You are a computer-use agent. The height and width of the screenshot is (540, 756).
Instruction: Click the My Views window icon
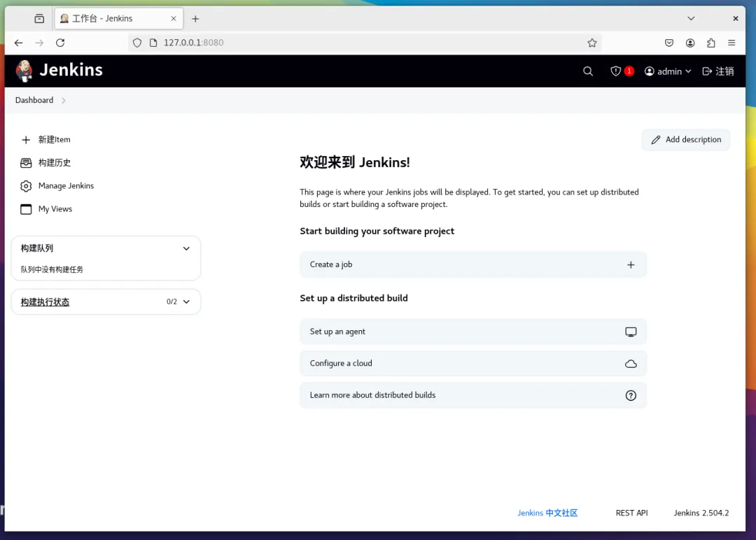(x=26, y=209)
